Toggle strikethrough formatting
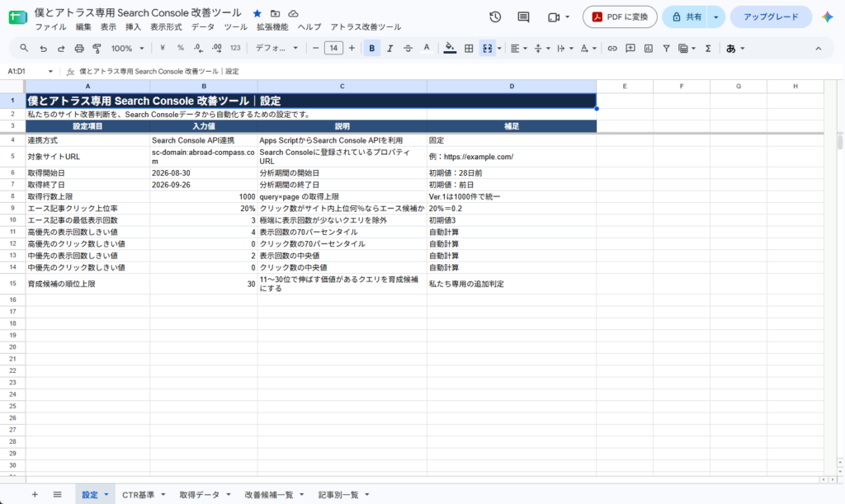Screen dimensions: 845x504 (408, 49)
